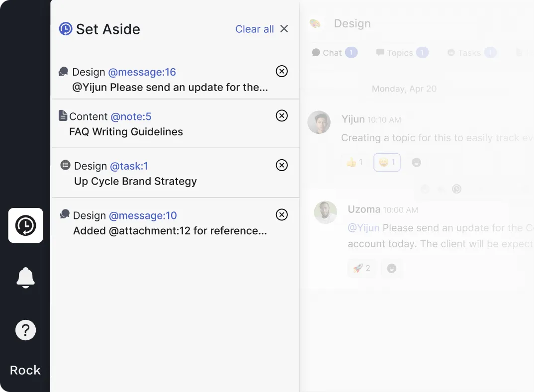The width and height of the screenshot is (534, 392).
Task: Open the @message:16 link
Action: [142, 72]
